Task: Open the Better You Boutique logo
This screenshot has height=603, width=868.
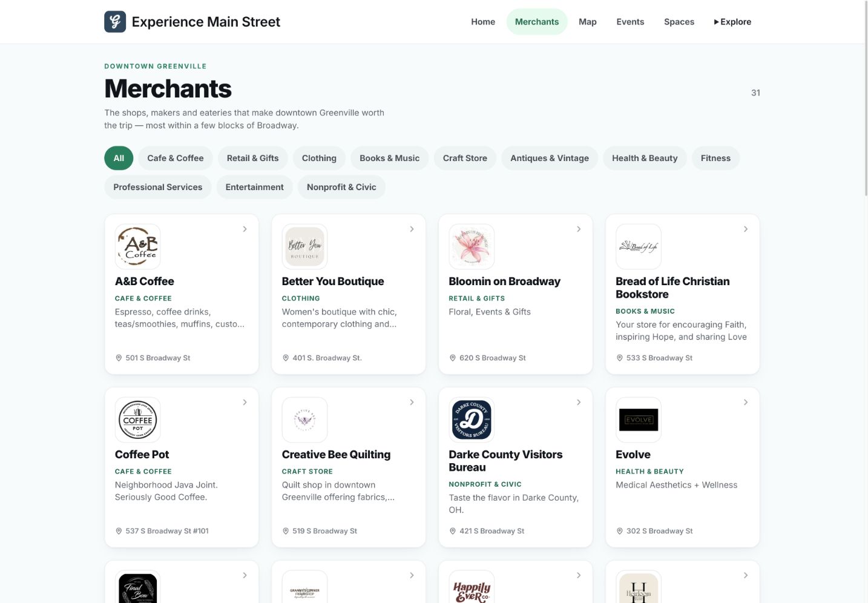Action: tap(304, 246)
